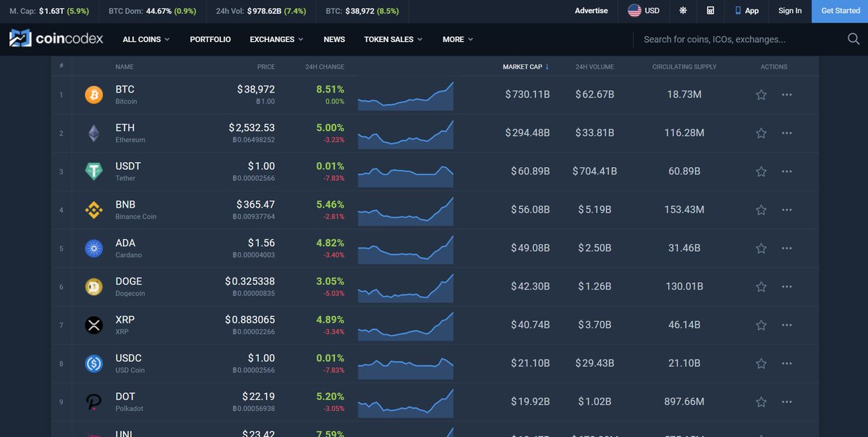This screenshot has width=868, height=437.
Task: Click the CoinCodex logo
Action: pos(56,39)
